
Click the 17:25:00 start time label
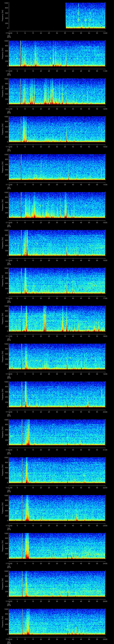click(x=9, y=639)
